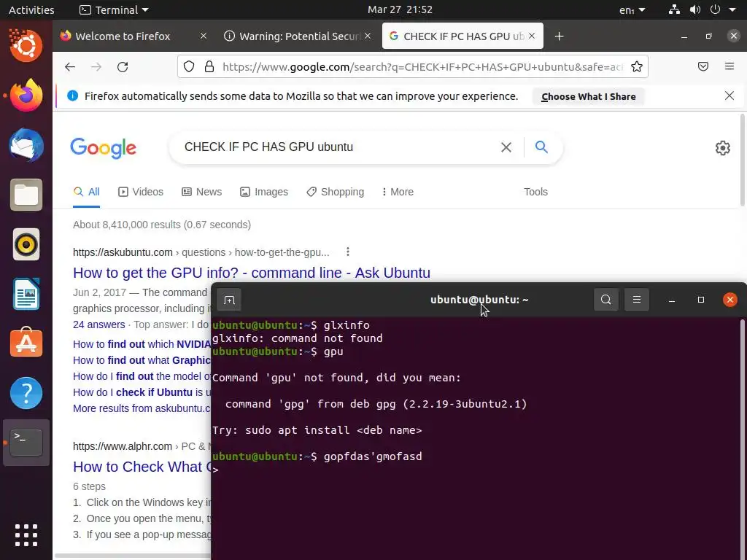The width and height of the screenshot is (747, 560).
Task: Open Help from the dock
Action: (26, 393)
